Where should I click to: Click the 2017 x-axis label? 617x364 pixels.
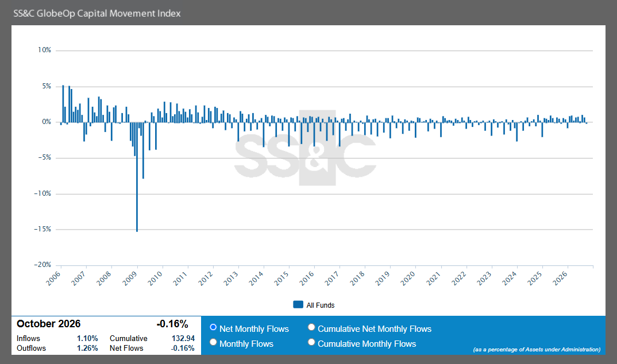(332, 278)
